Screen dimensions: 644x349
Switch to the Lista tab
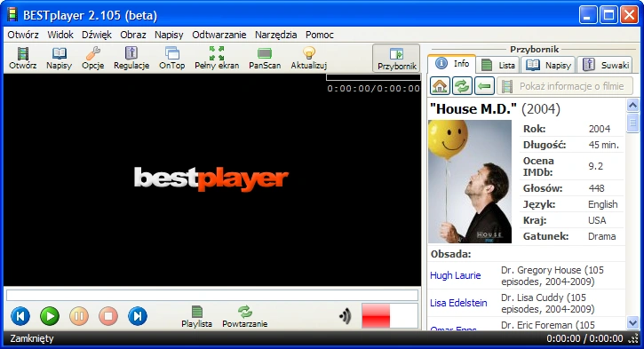coord(498,65)
